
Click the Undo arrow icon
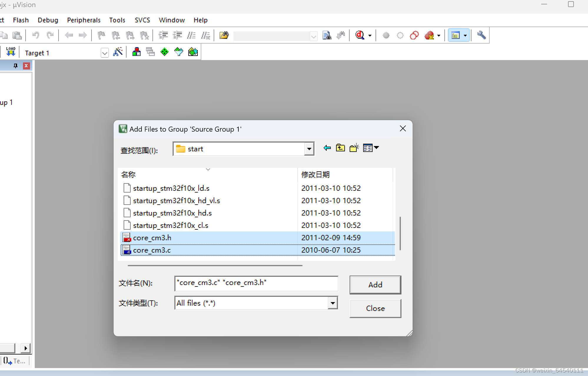(x=36, y=35)
